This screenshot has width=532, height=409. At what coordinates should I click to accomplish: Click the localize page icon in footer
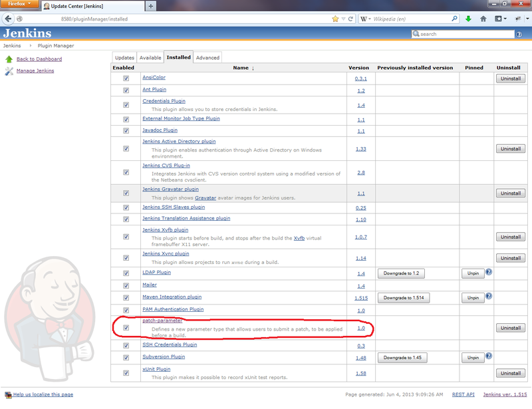pos(8,395)
